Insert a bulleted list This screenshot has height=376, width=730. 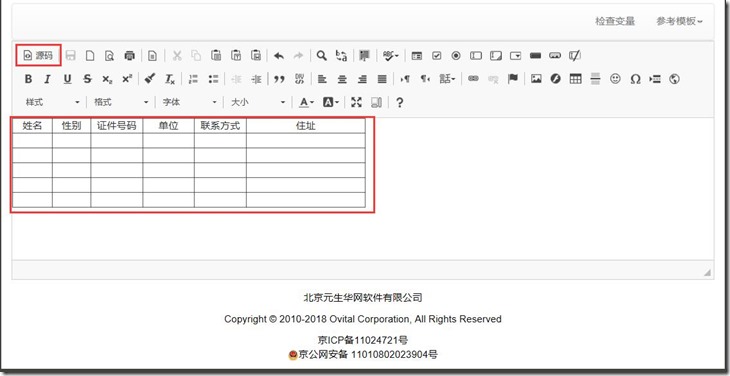click(213, 79)
